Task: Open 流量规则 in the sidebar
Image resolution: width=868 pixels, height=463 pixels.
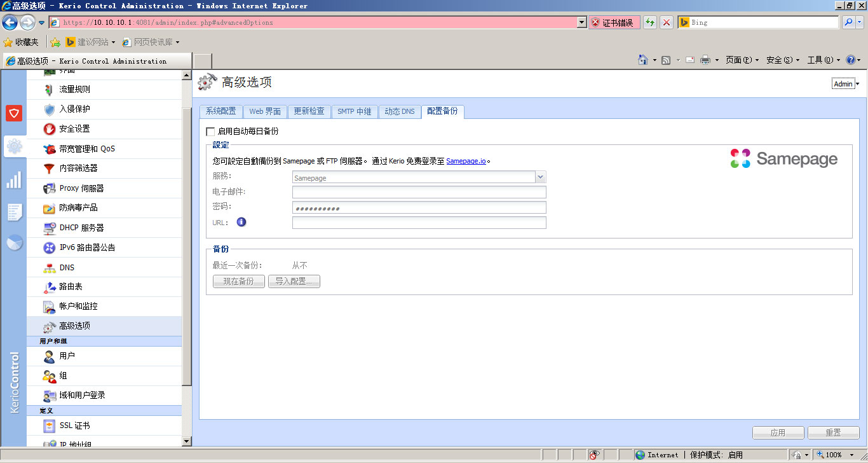Action: click(104, 90)
